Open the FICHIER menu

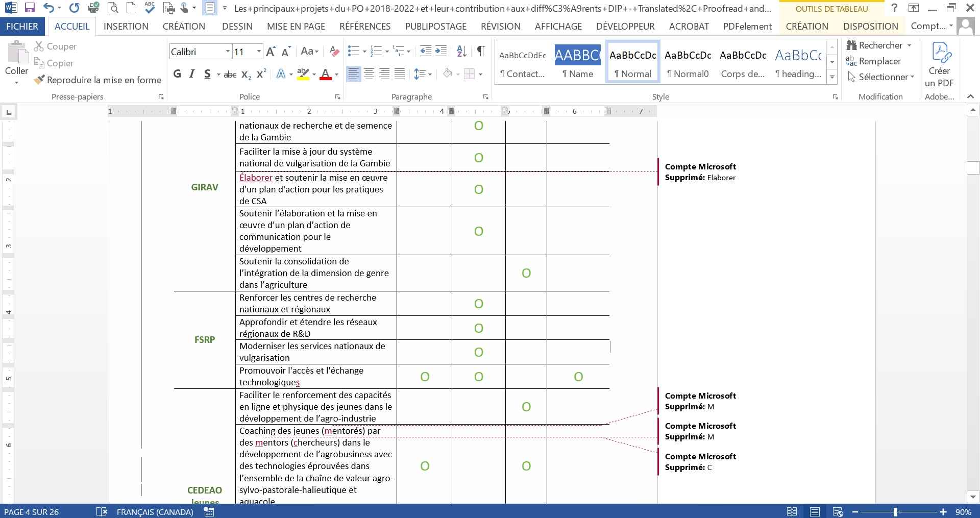tap(22, 27)
